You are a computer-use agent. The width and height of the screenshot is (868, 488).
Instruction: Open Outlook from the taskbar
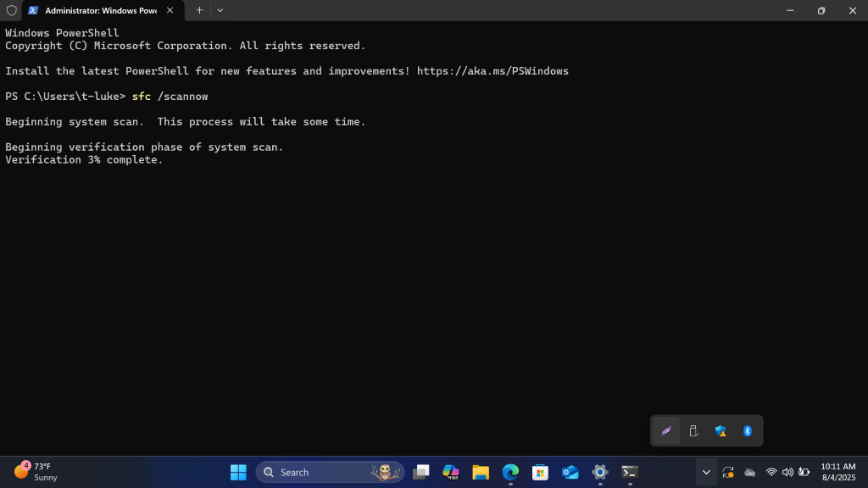coord(570,472)
